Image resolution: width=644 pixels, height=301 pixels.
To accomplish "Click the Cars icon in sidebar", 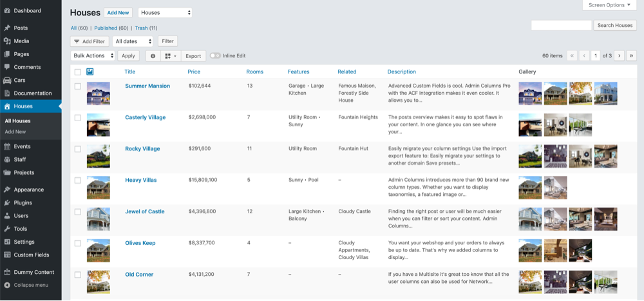I will pyautogui.click(x=7, y=80).
